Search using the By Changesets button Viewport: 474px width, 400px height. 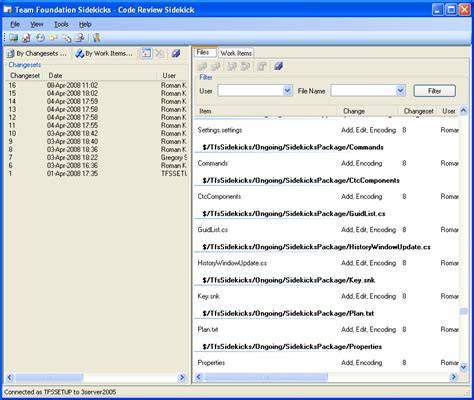coord(37,53)
